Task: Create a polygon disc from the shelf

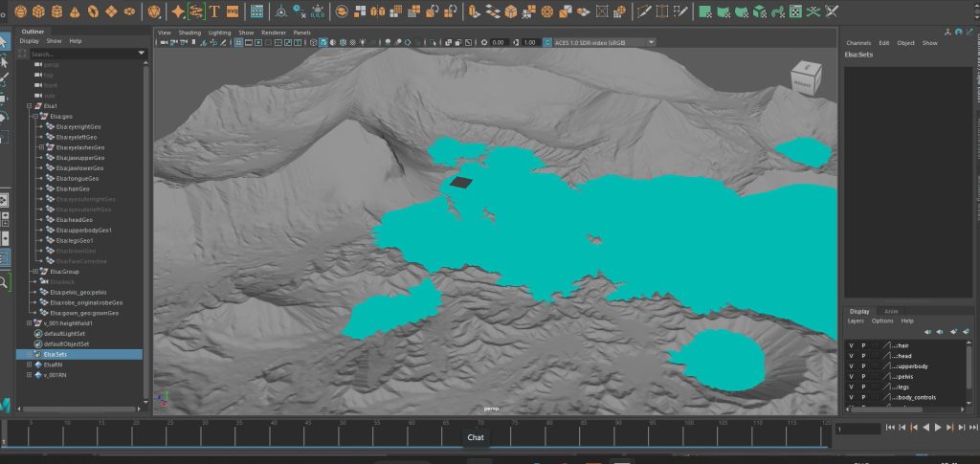Action: [129, 11]
